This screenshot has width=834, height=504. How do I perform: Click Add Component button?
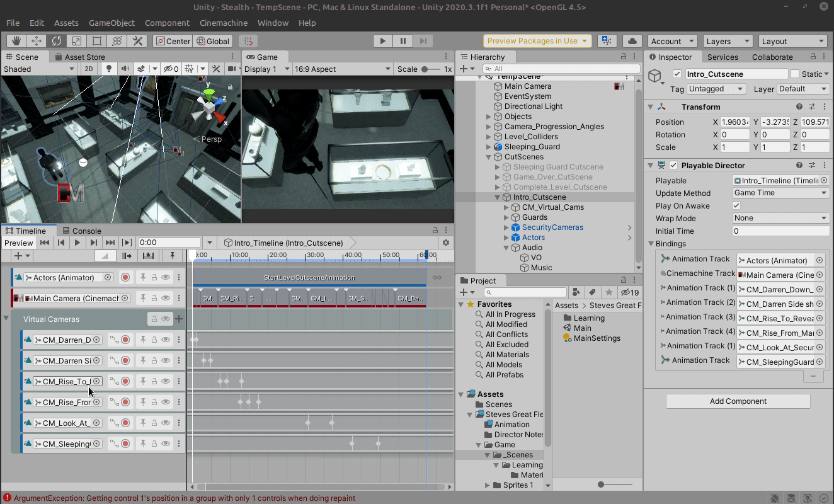738,401
